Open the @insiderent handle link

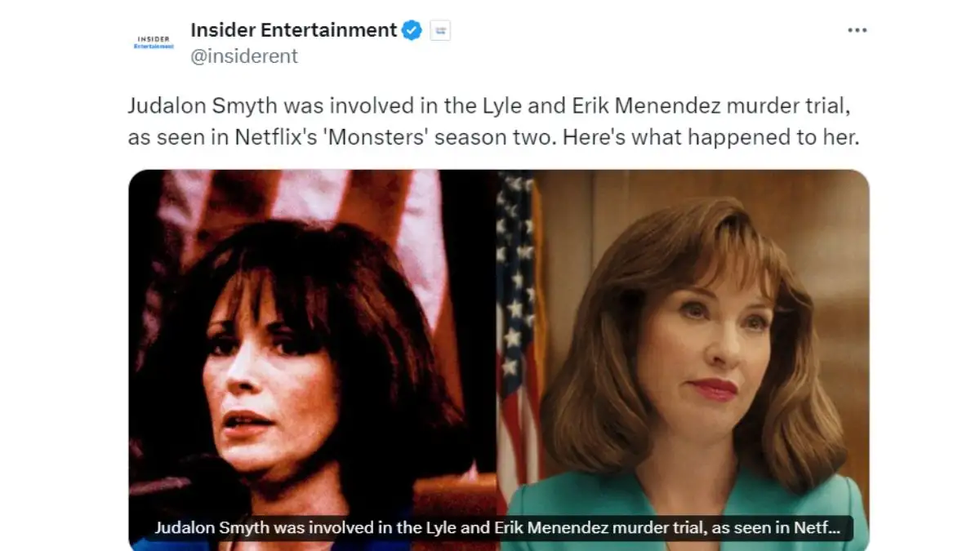click(x=244, y=56)
